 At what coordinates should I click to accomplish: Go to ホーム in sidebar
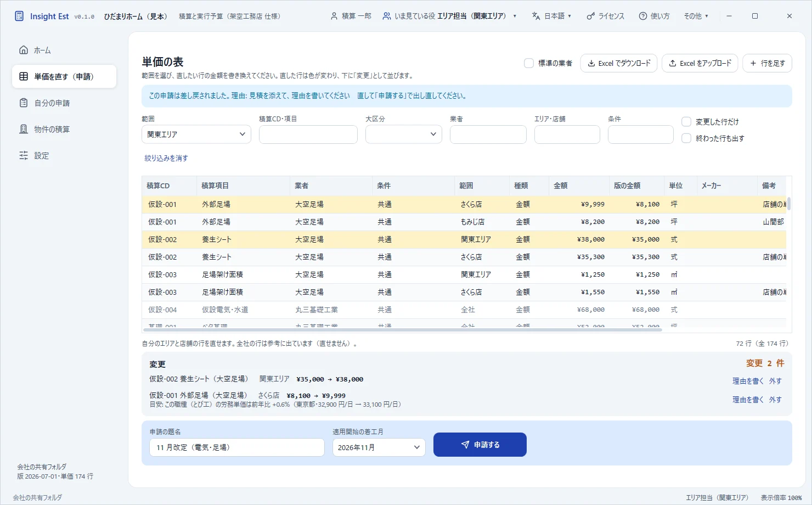pyautogui.click(x=64, y=50)
